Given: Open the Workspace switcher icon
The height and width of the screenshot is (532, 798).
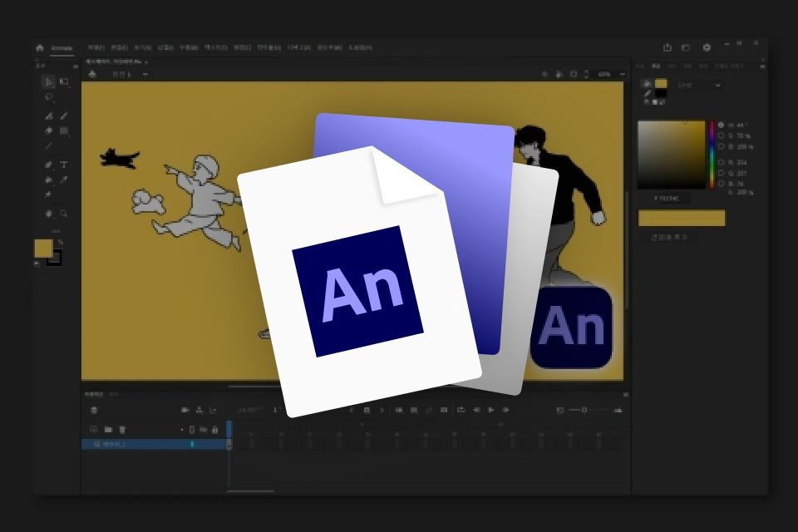Looking at the screenshot, I should pyautogui.click(x=686, y=47).
